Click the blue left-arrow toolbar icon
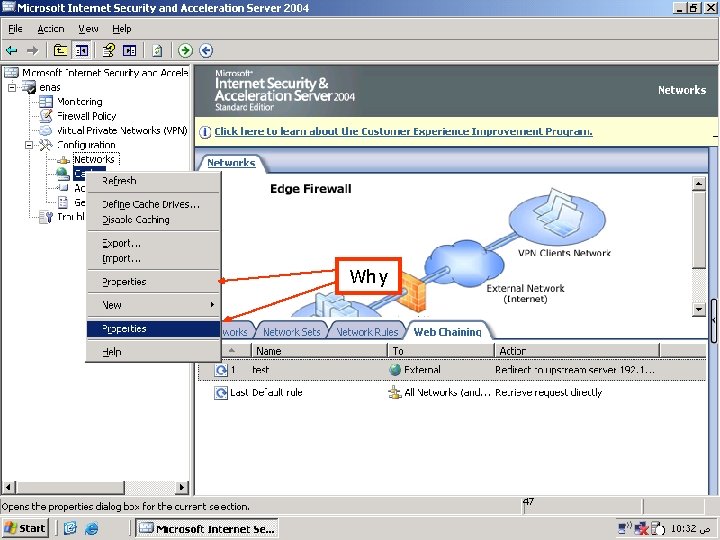 (x=206, y=51)
